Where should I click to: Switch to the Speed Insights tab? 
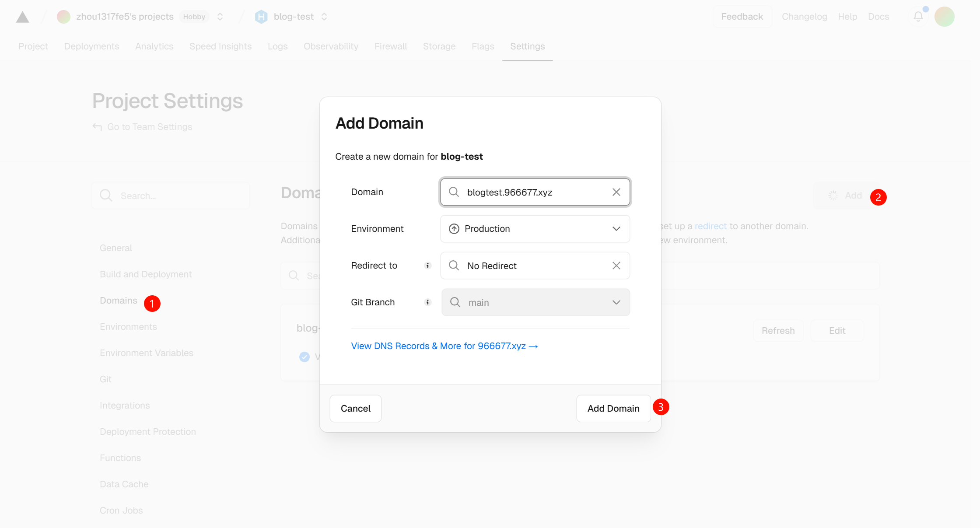[220, 46]
